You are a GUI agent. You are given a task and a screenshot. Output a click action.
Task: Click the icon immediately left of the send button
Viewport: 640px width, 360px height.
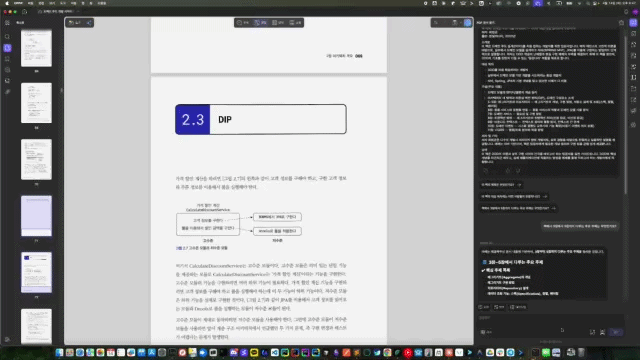pos(602,332)
